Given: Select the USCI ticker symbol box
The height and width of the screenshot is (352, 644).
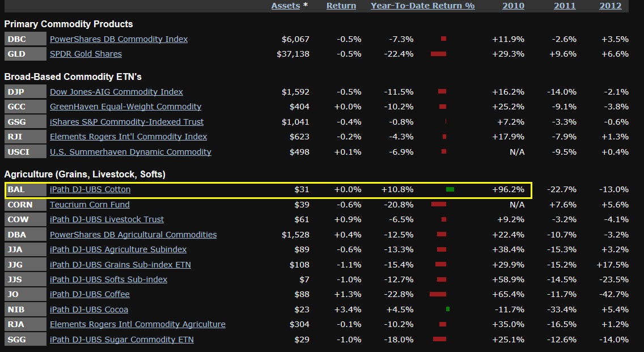Looking at the screenshot, I should pos(25,152).
